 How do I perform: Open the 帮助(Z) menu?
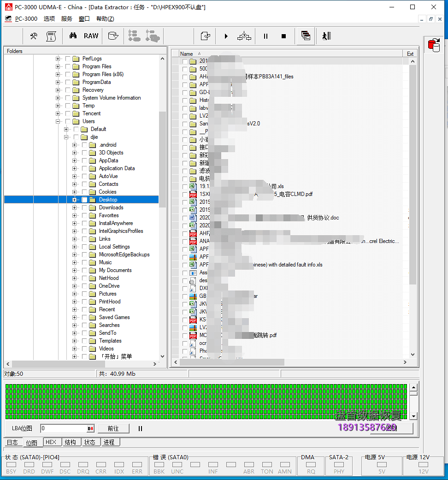tap(105, 18)
